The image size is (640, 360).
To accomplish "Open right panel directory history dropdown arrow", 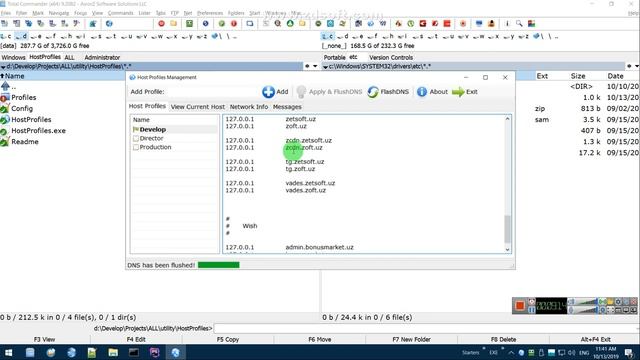I will click(637, 66).
